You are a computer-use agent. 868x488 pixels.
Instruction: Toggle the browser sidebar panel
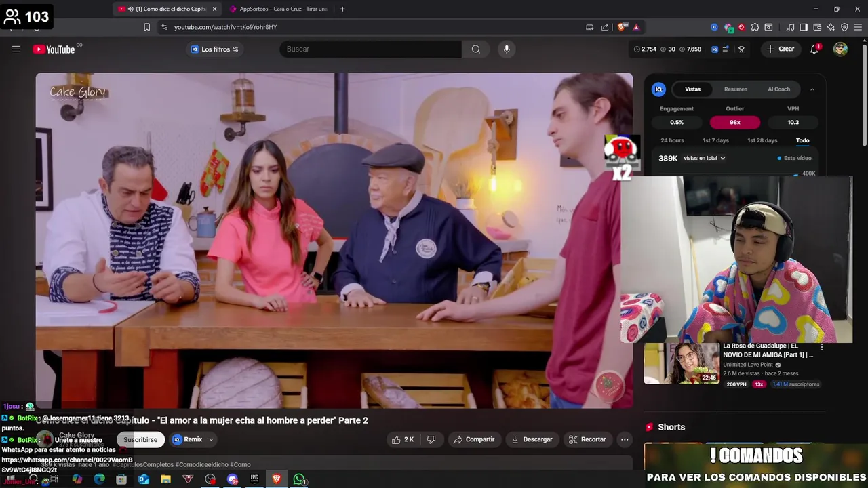pyautogui.click(x=804, y=27)
